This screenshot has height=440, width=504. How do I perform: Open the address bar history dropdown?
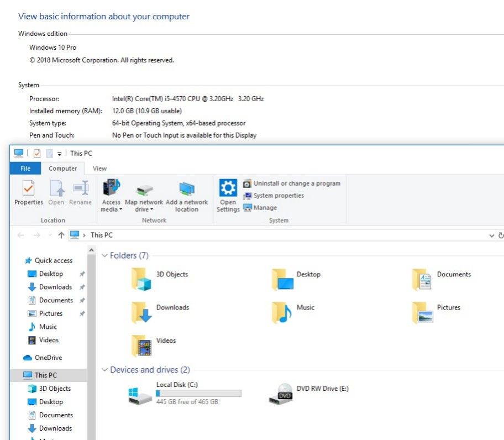(x=491, y=235)
